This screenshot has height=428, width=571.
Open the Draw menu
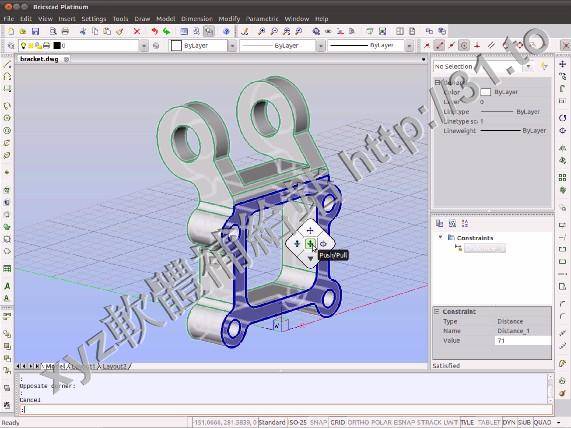tap(142, 19)
